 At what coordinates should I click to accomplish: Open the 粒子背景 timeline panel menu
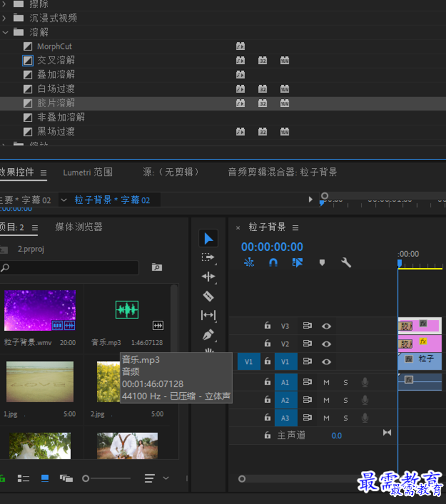(x=295, y=228)
